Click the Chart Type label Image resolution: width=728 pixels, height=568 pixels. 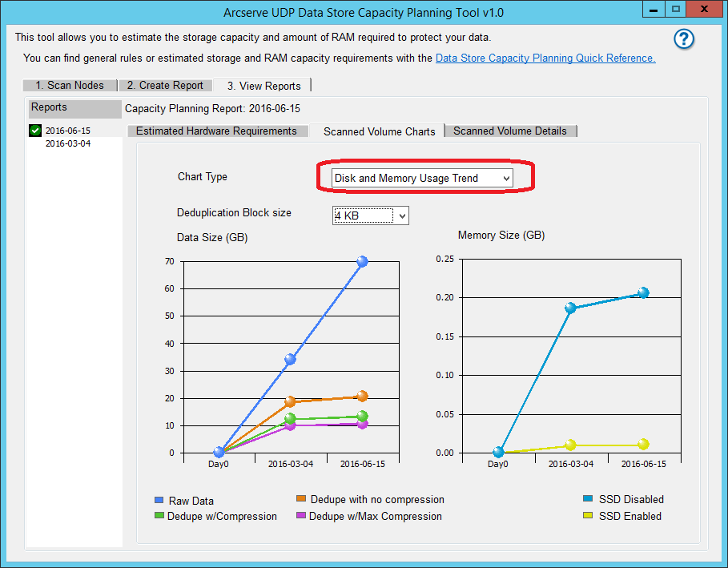click(203, 176)
